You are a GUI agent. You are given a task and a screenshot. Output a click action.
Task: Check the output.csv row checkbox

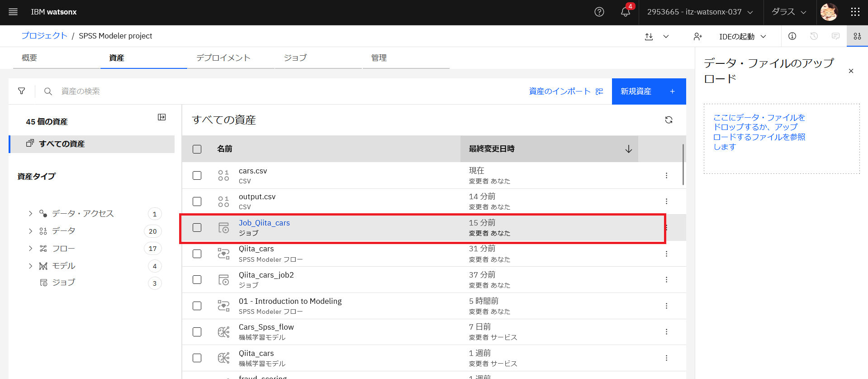[197, 201]
